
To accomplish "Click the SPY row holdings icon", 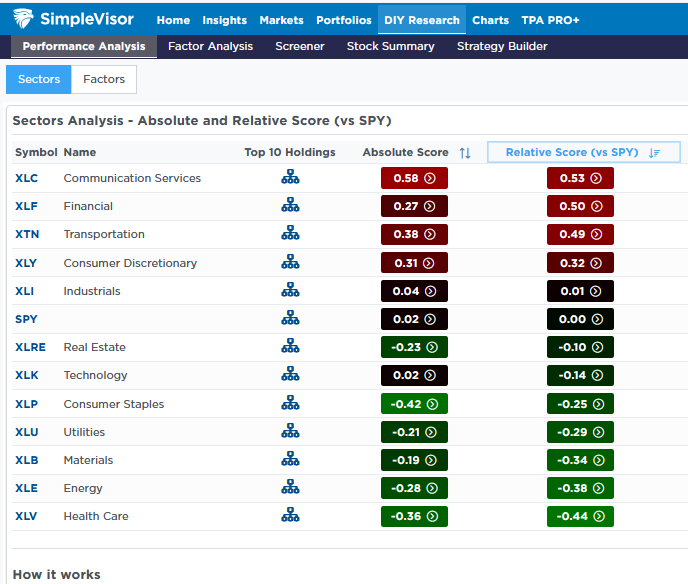I will 290,319.
